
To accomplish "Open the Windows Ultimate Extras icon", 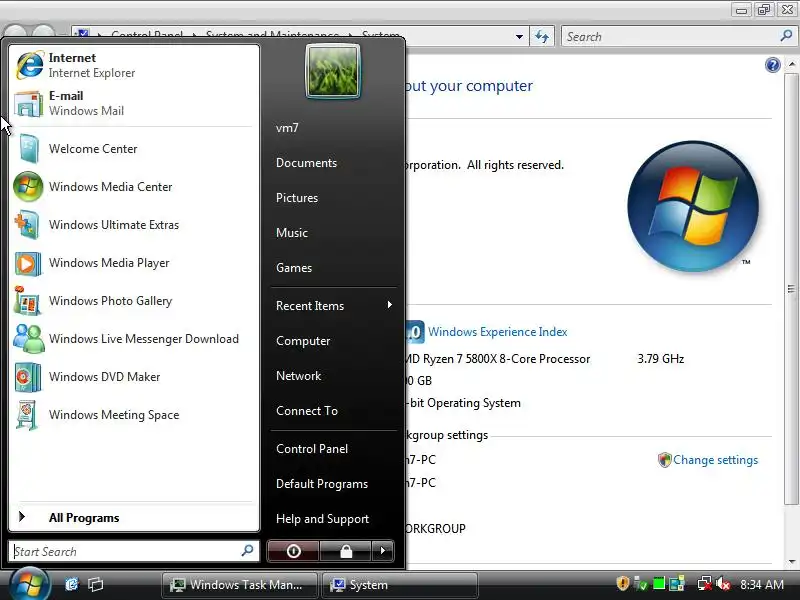I will click(28, 225).
